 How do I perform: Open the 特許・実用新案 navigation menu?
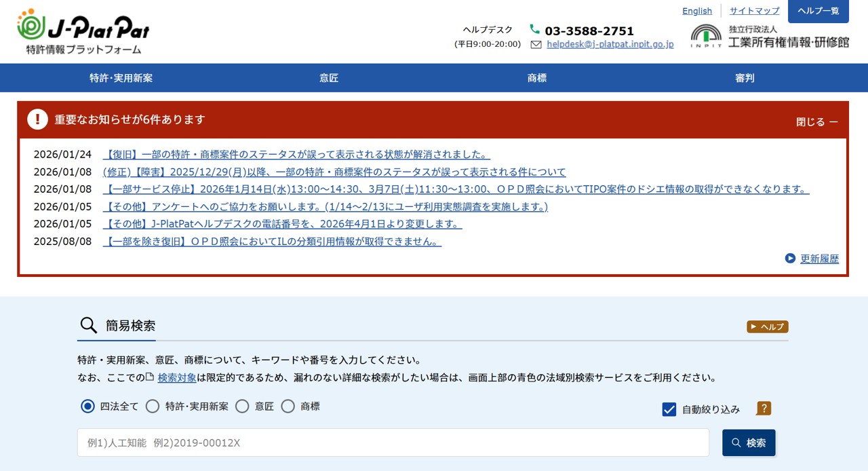coord(121,78)
